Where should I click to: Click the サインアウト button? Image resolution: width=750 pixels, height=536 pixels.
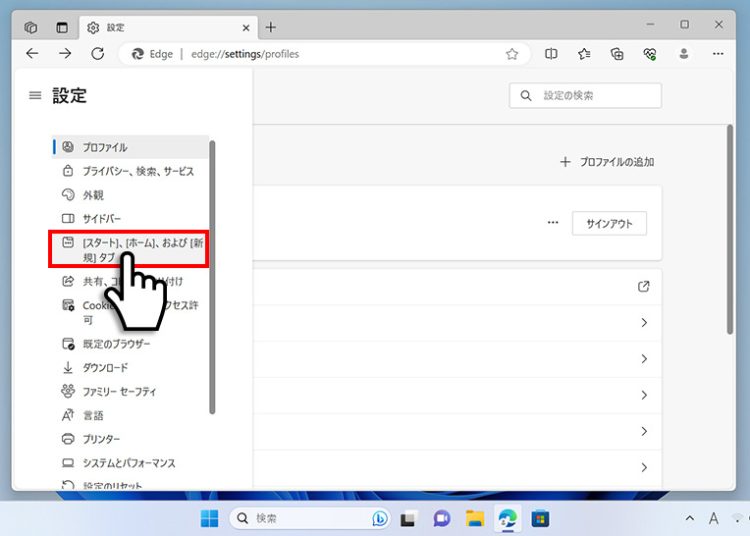pos(609,223)
